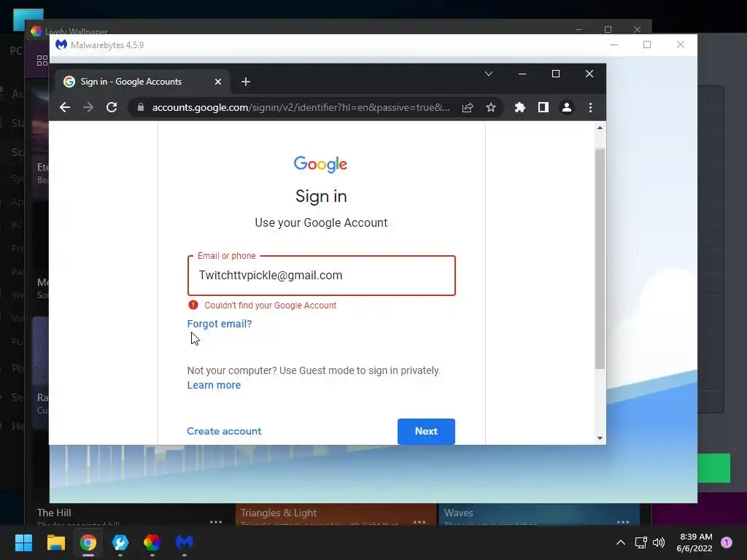Open Malwarebytes from the taskbar

(185, 542)
